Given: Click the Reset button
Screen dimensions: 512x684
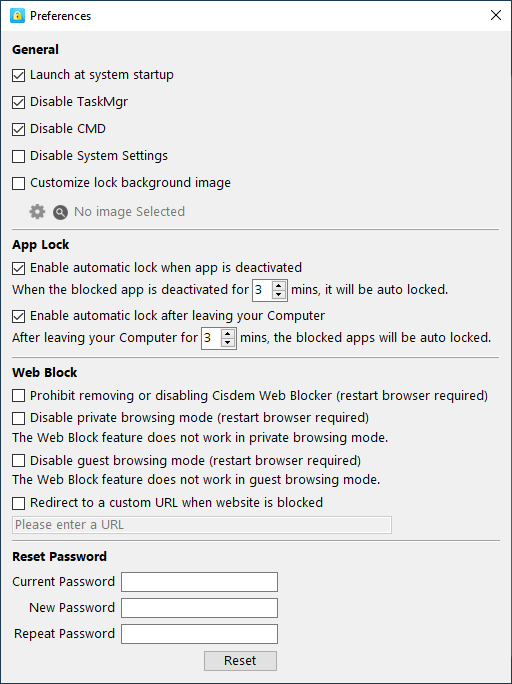Looking at the screenshot, I should click(x=240, y=661).
